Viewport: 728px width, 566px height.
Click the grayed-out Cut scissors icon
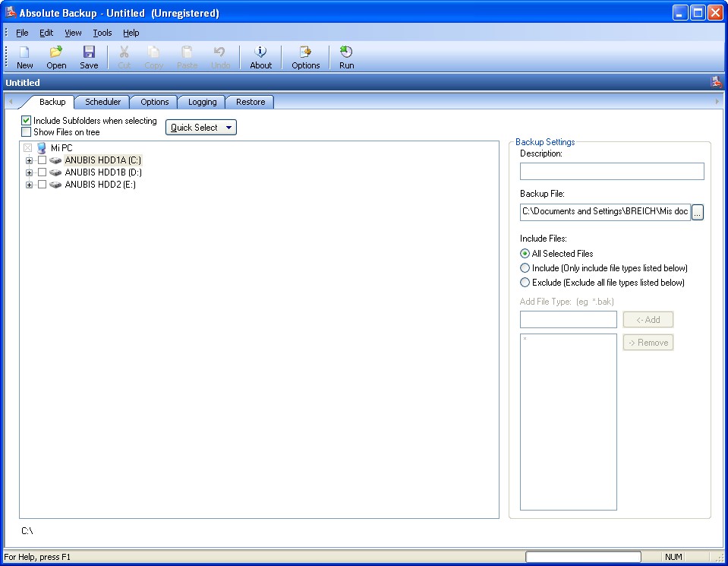124,52
